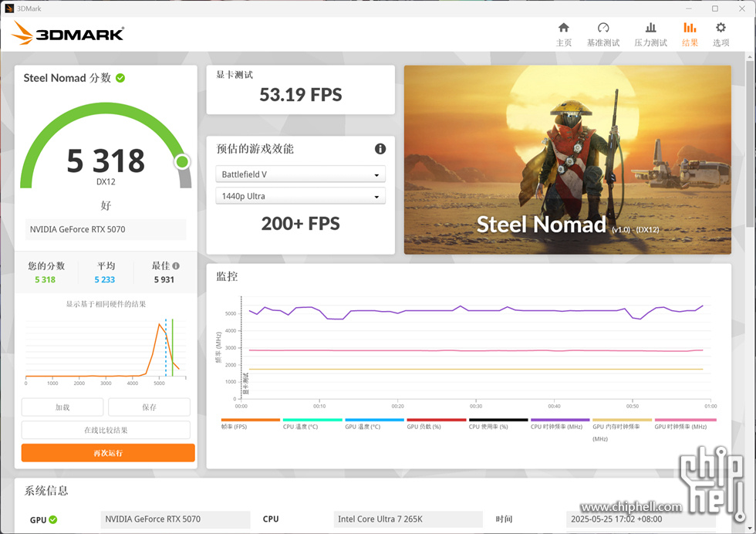
Task: Click the GPU name field in 系统信息
Action: (x=176, y=519)
